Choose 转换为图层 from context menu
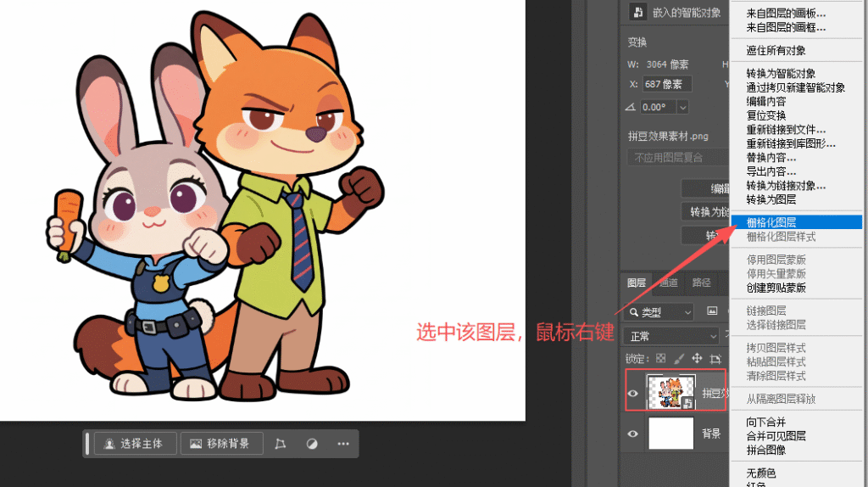 [771, 199]
